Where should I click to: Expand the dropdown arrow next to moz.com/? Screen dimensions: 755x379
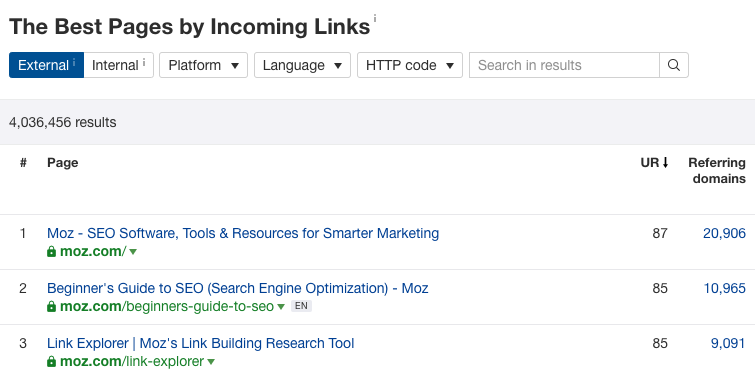coord(133,252)
